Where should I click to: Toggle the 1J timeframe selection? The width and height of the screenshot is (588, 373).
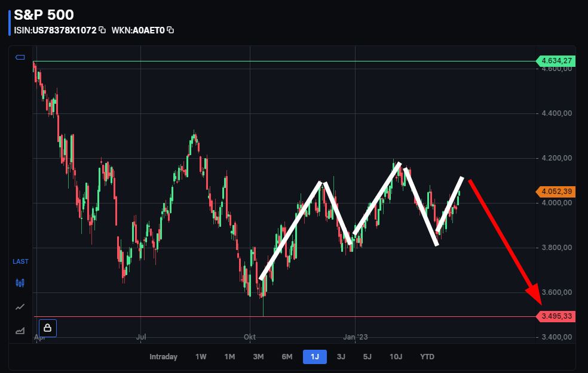(314, 356)
